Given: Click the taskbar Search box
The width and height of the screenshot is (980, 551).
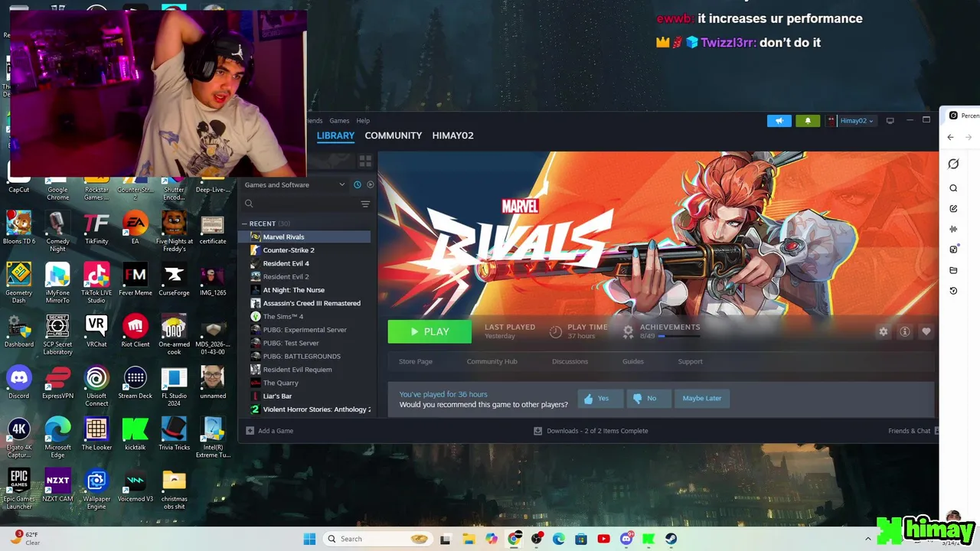Looking at the screenshot, I should 377,539.
